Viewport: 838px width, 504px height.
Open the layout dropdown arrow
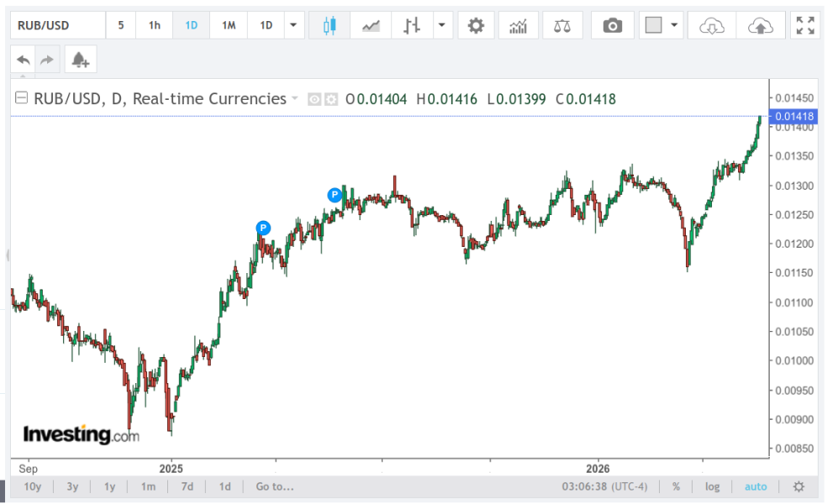[674, 25]
